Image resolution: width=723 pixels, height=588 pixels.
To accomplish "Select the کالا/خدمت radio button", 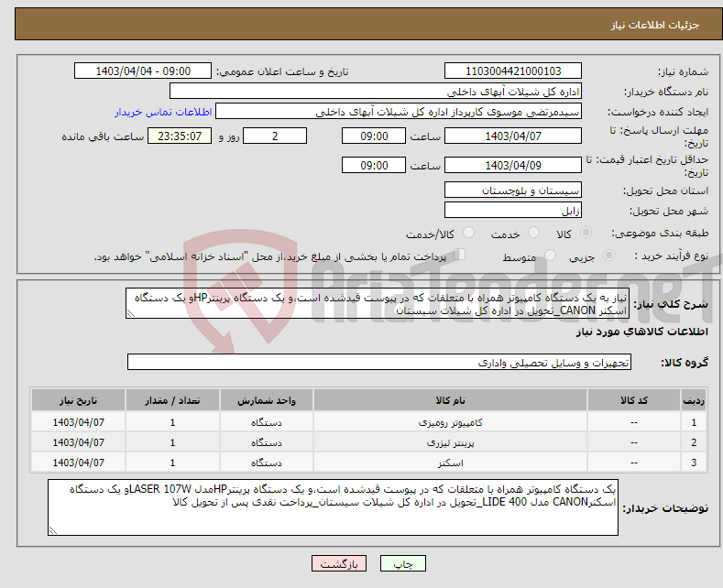I will 468,233.
